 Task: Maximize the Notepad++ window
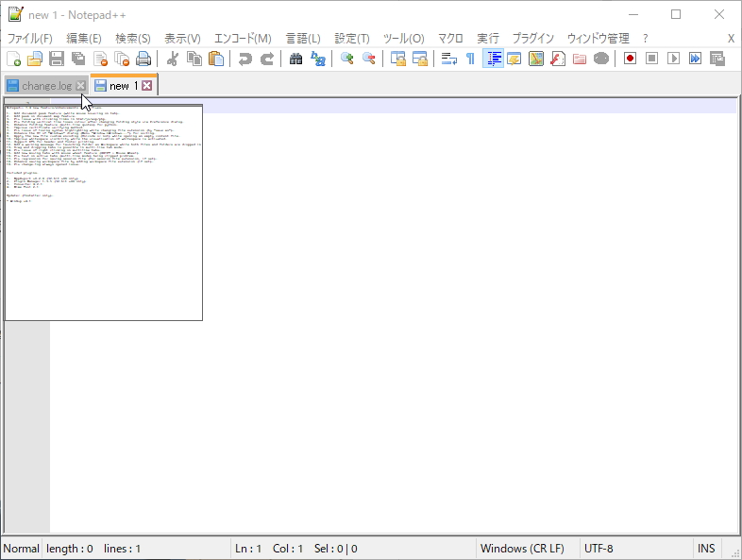676,15
